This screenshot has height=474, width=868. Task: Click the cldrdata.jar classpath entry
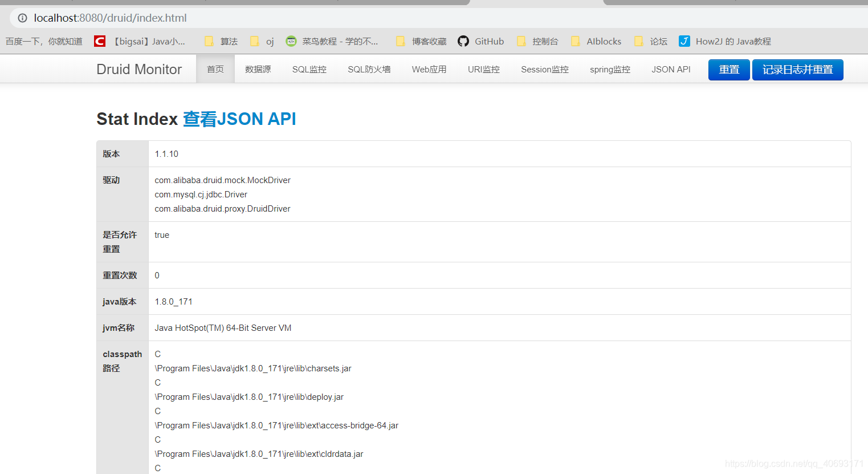pos(259,454)
